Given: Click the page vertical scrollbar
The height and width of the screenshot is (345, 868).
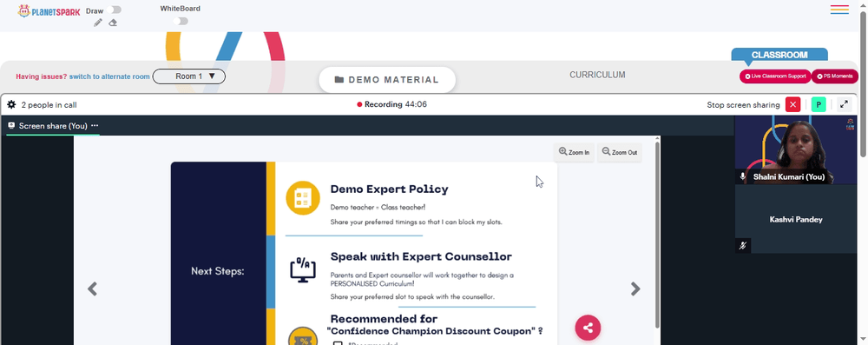Looking at the screenshot, I should tap(863, 83).
